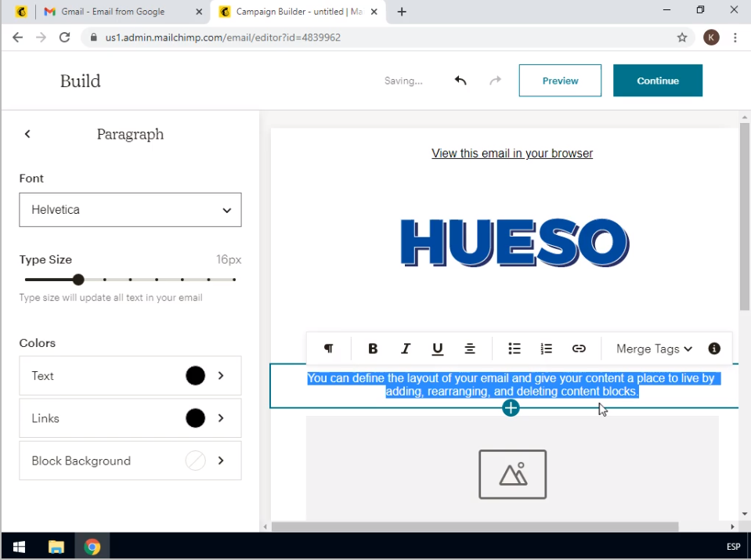This screenshot has height=560, width=751.
Task: Click the Chrome taskbar icon
Action: 92,546
